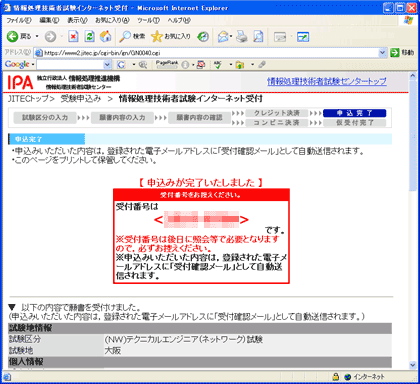
Task: Open the Help (ヘルプ) menu
Action: [x=179, y=20]
